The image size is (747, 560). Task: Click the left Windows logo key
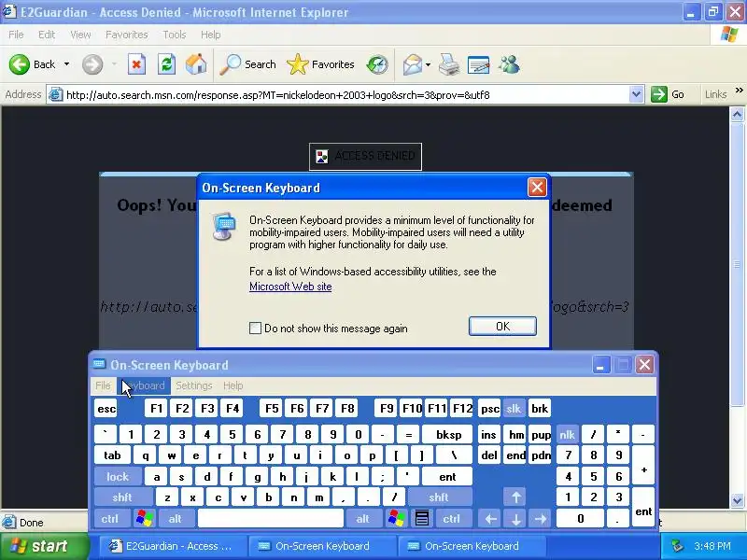point(145,519)
